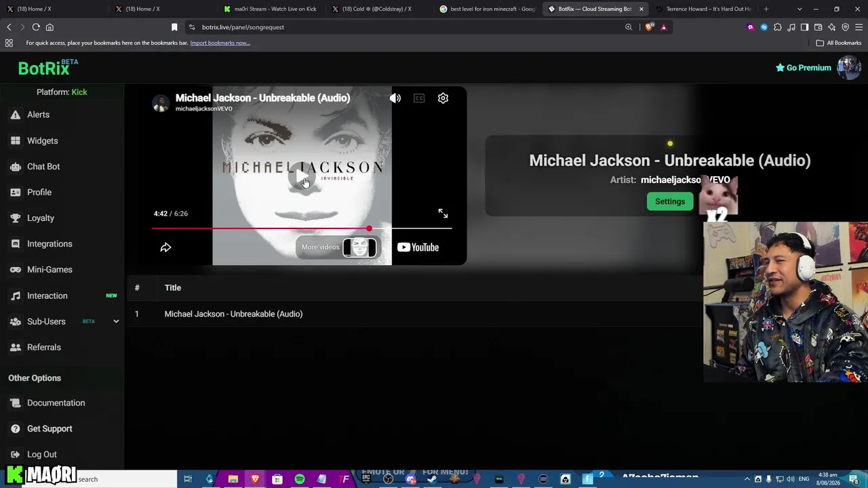This screenshot has width=868, height=488.
Task: Enter fullscreen in the video player
Action: click(x=443, y=213)
